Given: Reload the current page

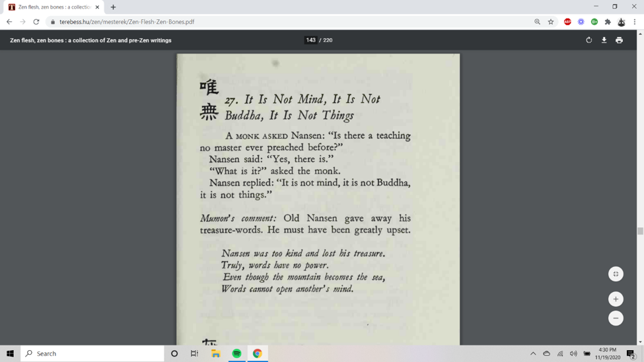Looking at the screenshot, I should click(36, 22).
